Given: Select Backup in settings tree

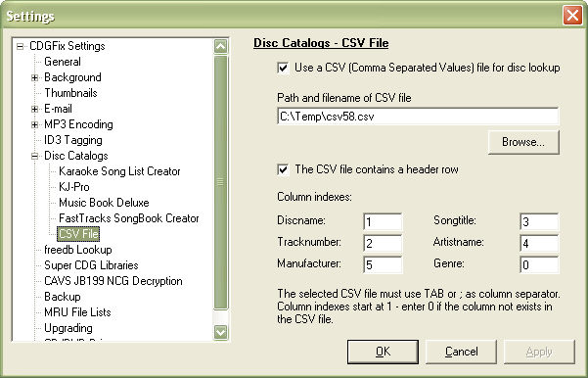Looking at the screenshot, I should pyautogui.click(x=63, y=297).
